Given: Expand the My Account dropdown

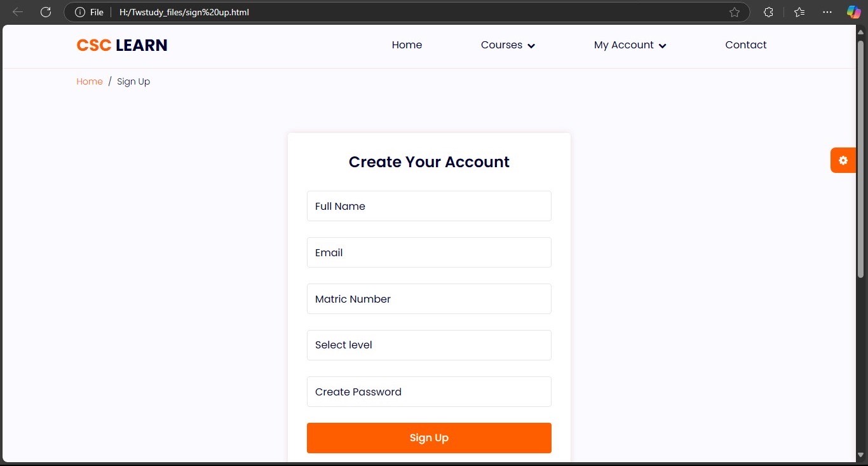Looking at the screenshot, I should [630, 45].
